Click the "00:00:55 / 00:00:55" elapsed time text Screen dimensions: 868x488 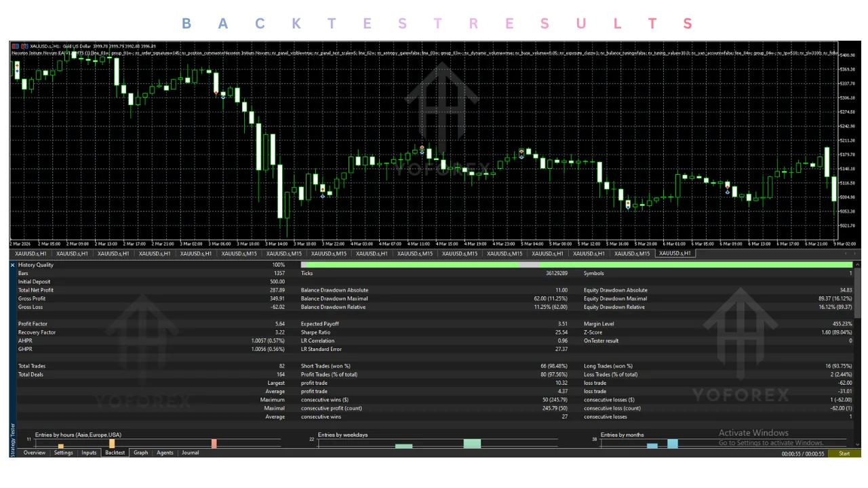coord(802,453)
